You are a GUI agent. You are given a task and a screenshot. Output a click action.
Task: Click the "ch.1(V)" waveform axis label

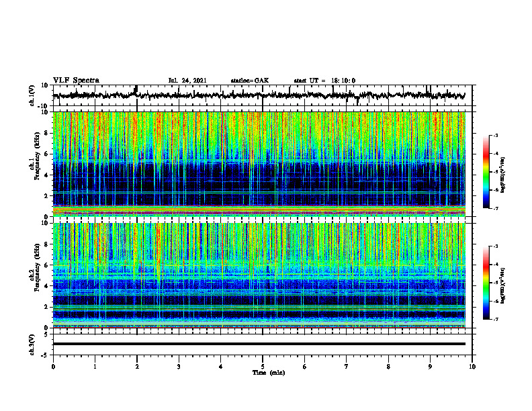31,95
